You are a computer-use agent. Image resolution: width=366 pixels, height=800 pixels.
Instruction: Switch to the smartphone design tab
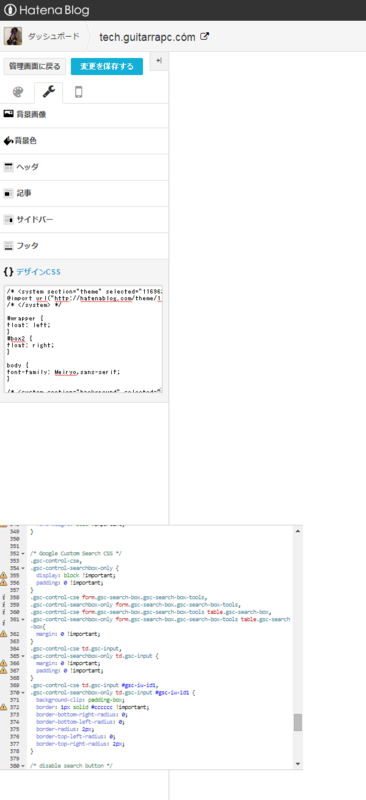[x=78, y=92]
